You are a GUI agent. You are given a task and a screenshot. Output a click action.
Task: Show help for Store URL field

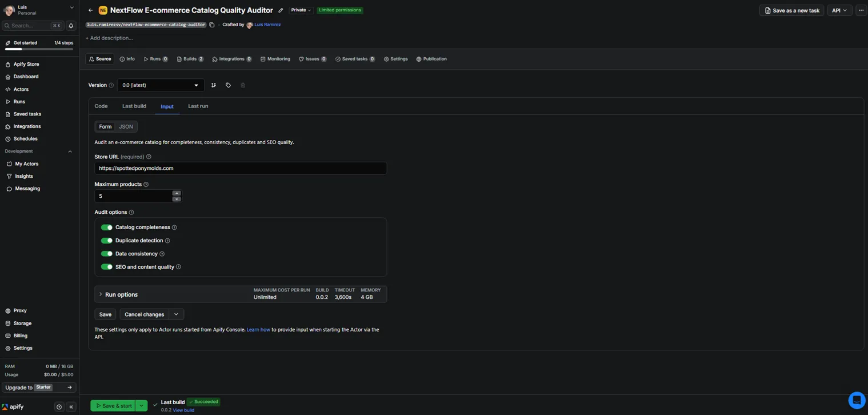149,157
